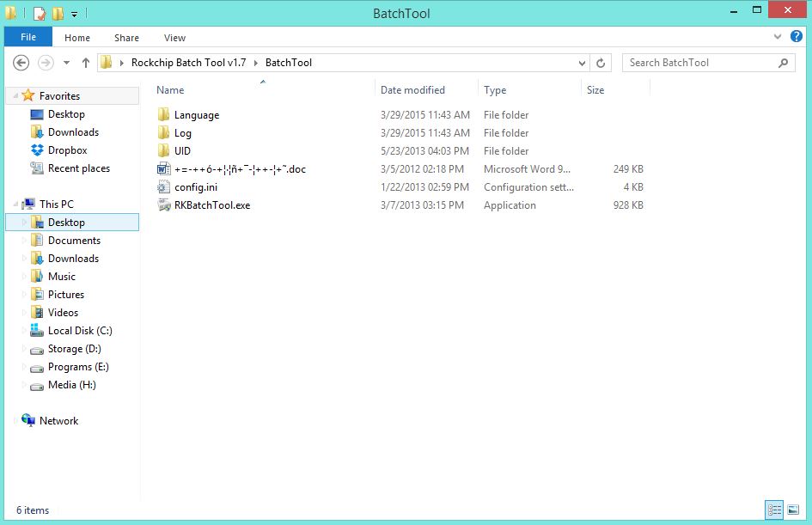Open Documents under This PC
Screen dimensions: 812x525
tap(74, 241)
